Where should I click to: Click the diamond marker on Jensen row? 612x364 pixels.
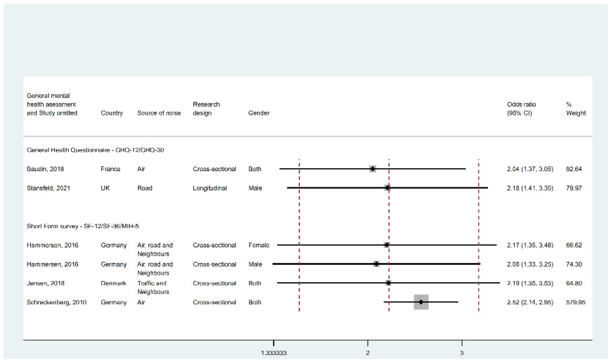388,283
